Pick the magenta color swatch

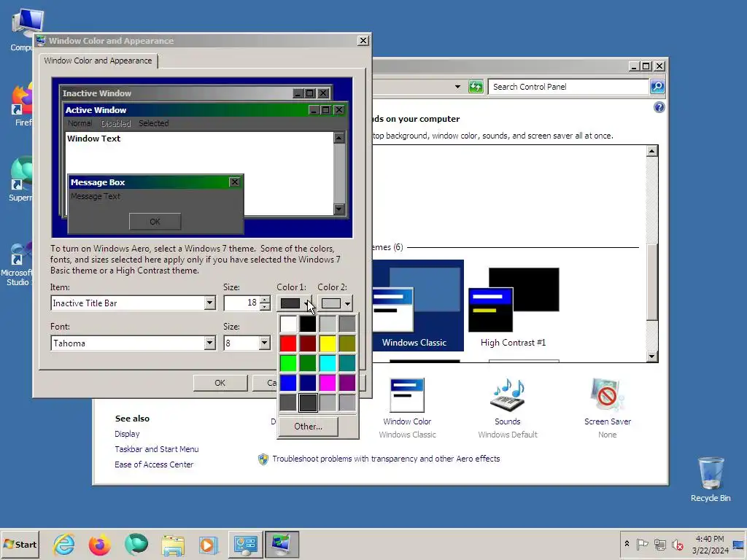(328, 382)
